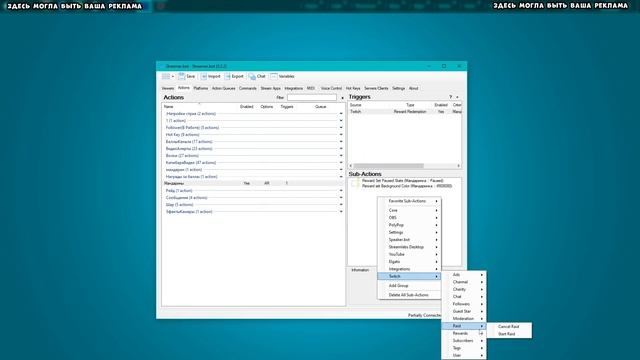
Task: Select the MIDI tab
Action: 311,88
